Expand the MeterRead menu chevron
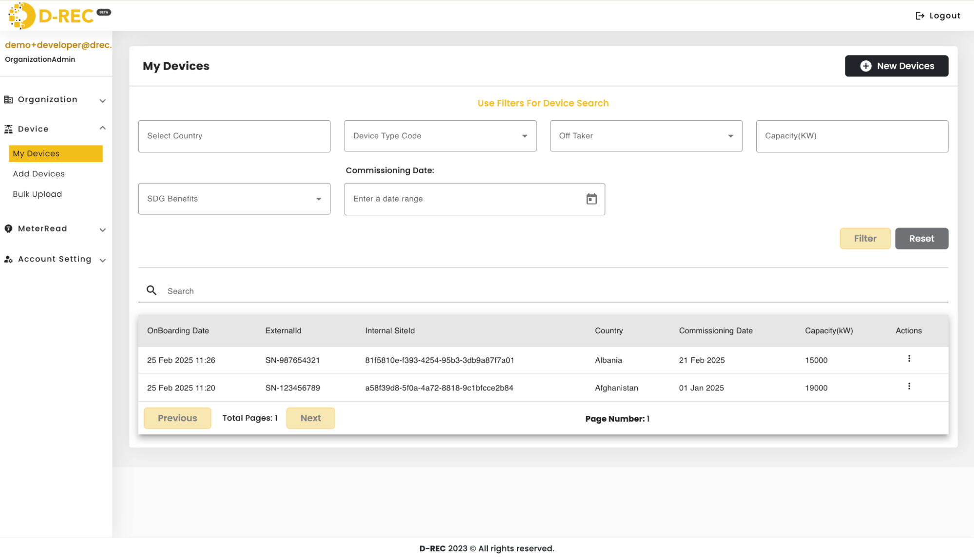The image size is (974, 560). tap(102, 230)
